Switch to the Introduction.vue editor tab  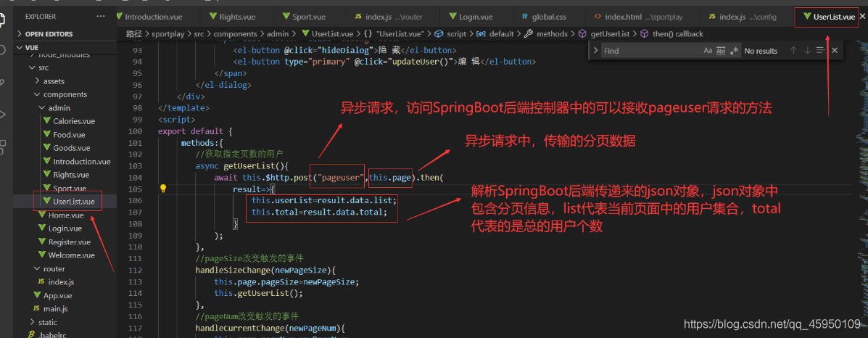pyautogui.click(x=149, y=17)
